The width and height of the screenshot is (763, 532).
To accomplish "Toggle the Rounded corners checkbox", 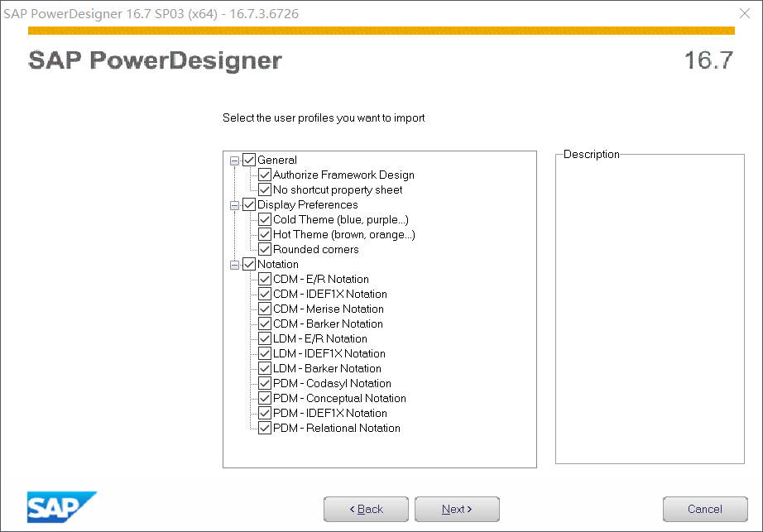I will click(265, 249).
